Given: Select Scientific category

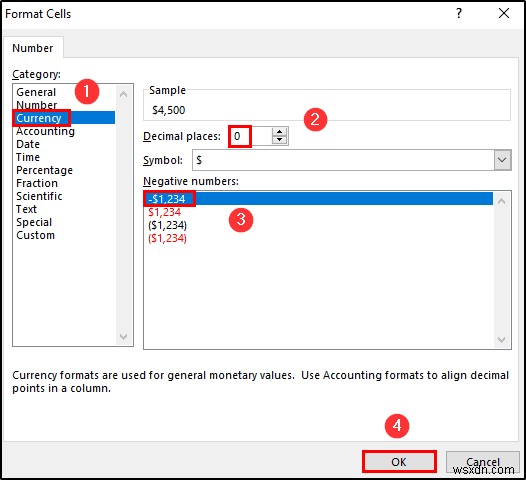Looking at the screenshot, I should (x=39, y=196).
